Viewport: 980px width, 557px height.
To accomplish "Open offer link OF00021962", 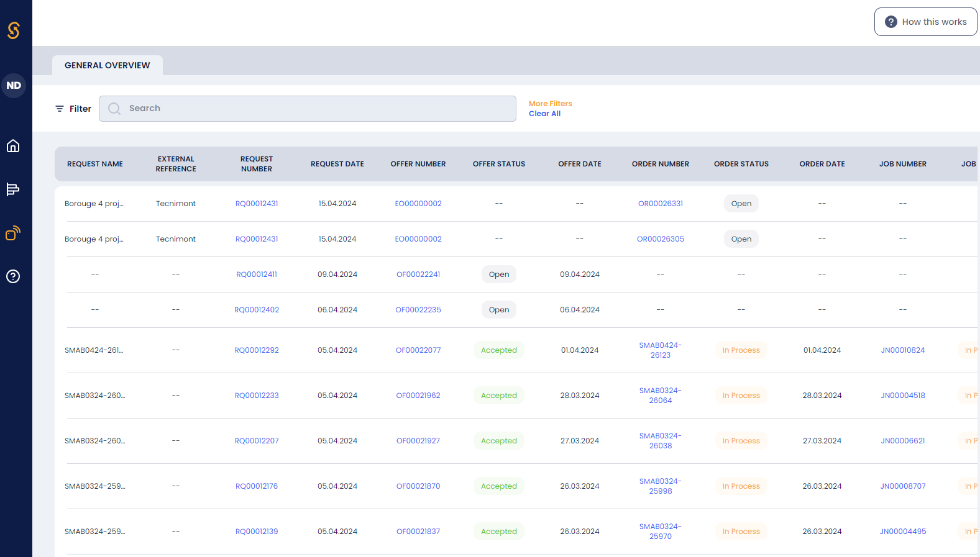I will coord(418,396).
